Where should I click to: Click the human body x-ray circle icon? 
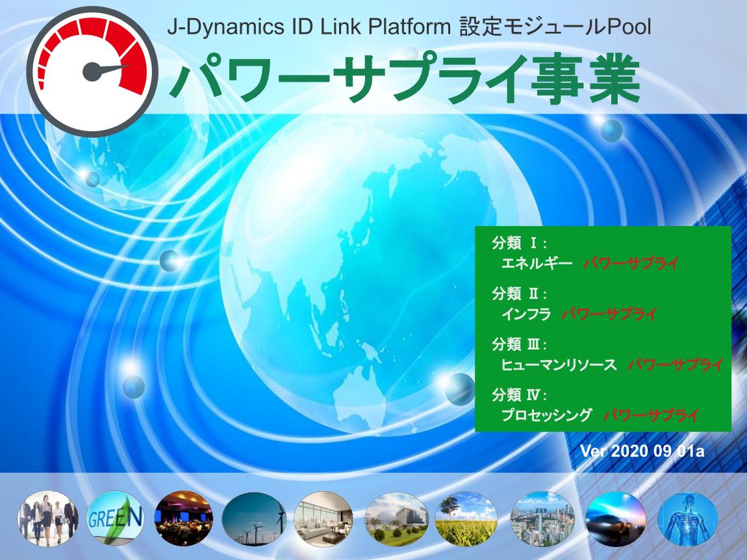point(688,520)
